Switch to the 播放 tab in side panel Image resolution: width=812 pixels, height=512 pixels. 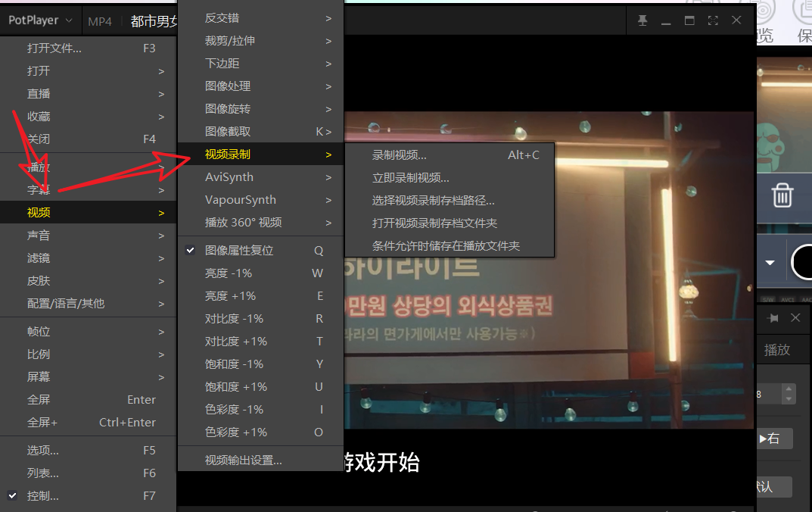[x=777, y=350]
